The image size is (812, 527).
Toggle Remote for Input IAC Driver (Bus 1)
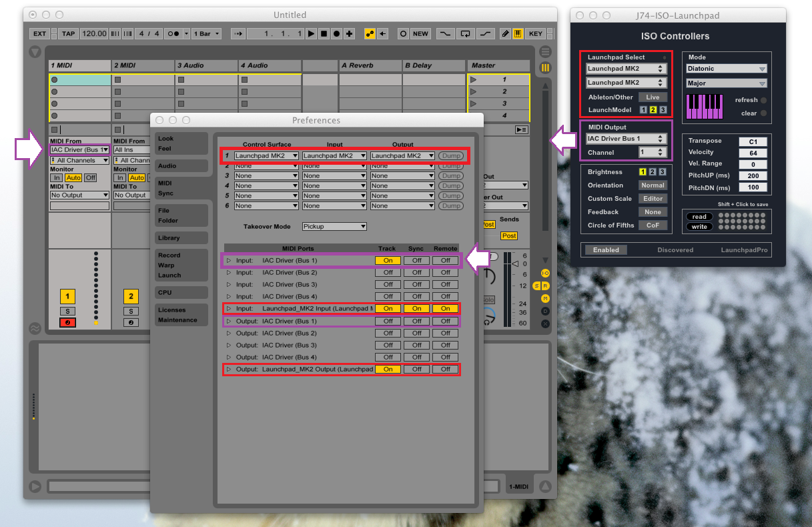tap(446, 260)
